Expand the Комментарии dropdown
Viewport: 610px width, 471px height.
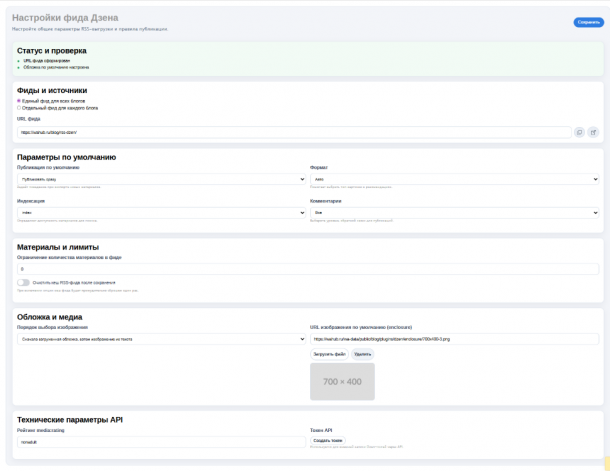click(x=454, y=212)
